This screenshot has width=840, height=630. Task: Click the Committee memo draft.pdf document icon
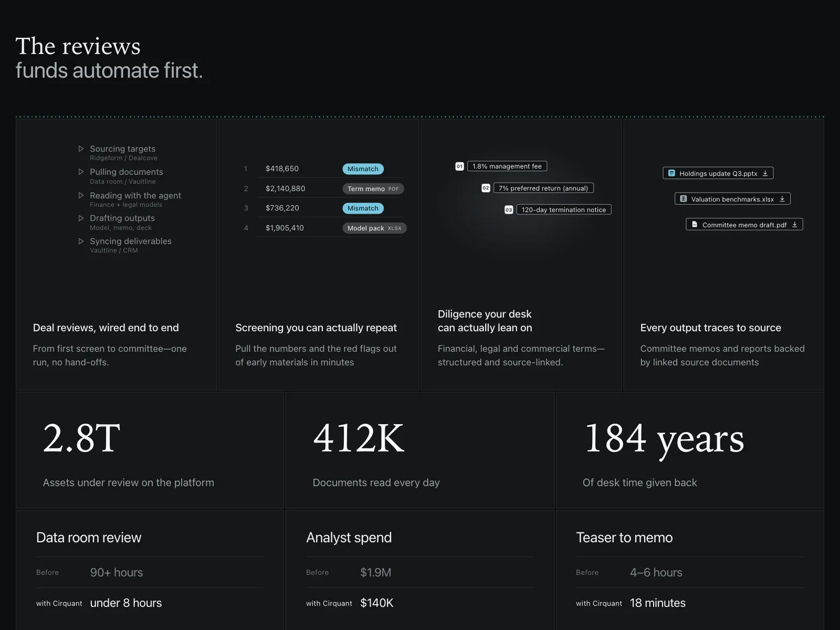coord(695,225)
